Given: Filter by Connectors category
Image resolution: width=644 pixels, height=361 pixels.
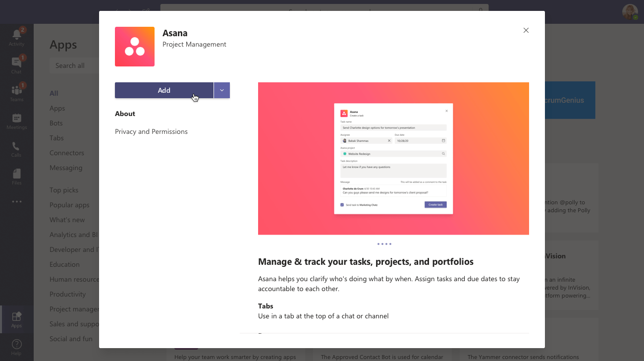Looking at the screenshot, I should [x=67, y=153].
